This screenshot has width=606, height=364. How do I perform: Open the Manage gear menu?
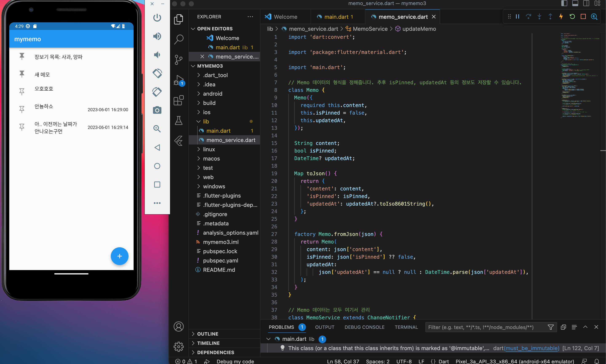tap(179, 347)
